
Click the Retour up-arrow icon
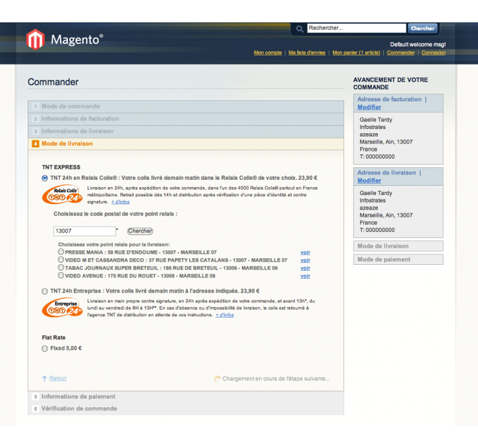pos(45,378)
